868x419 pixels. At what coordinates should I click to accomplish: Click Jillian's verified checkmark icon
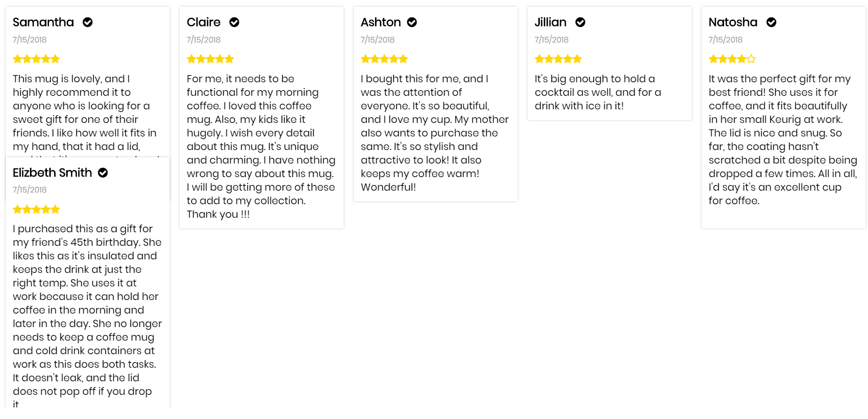point(580,22)
